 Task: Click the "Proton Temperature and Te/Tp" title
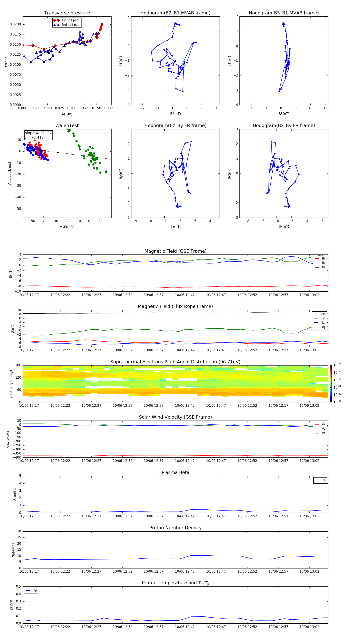point(175,583)
